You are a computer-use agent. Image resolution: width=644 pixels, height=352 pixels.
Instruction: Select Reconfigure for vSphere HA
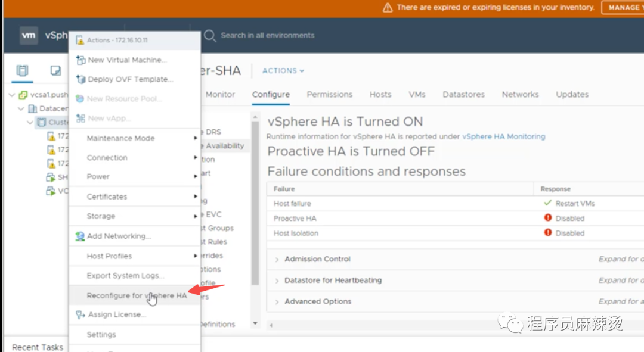137,295
